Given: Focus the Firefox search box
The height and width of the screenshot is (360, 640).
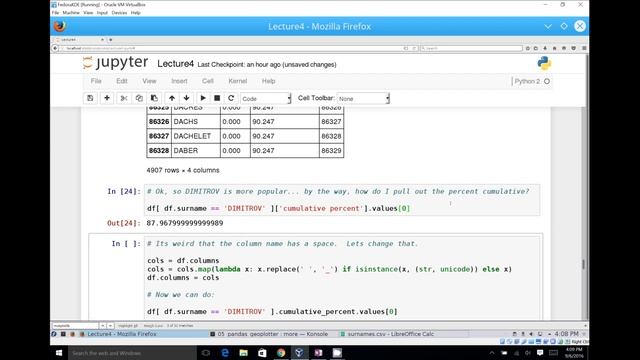Looking at the screenshot, I should [x=471, y=48].
